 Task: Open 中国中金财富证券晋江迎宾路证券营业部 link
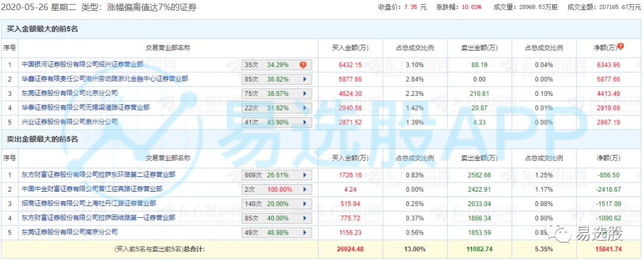92,189
